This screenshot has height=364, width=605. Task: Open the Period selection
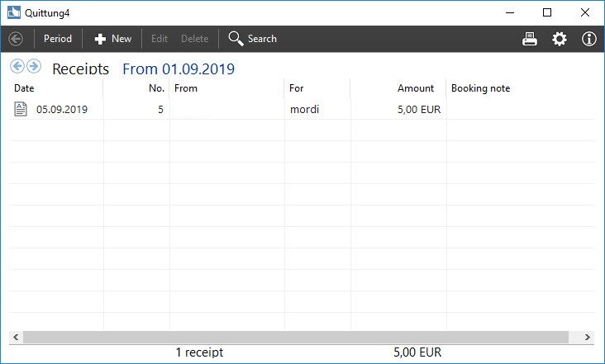(58, 39)
